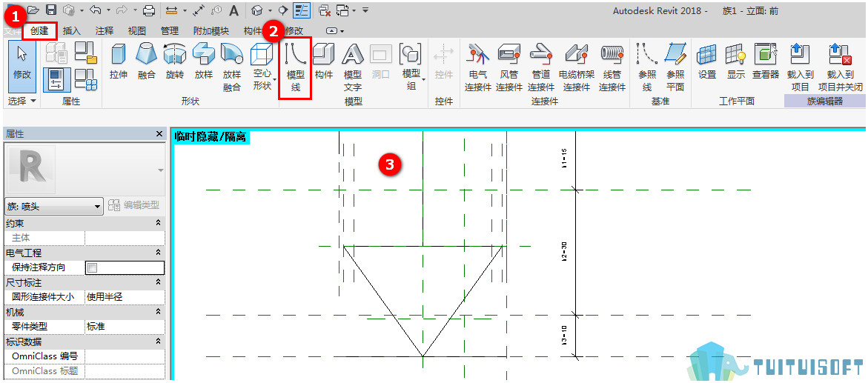
Task: Click the 圆形连接件大小 value field 使用半径
Action: 125,296
